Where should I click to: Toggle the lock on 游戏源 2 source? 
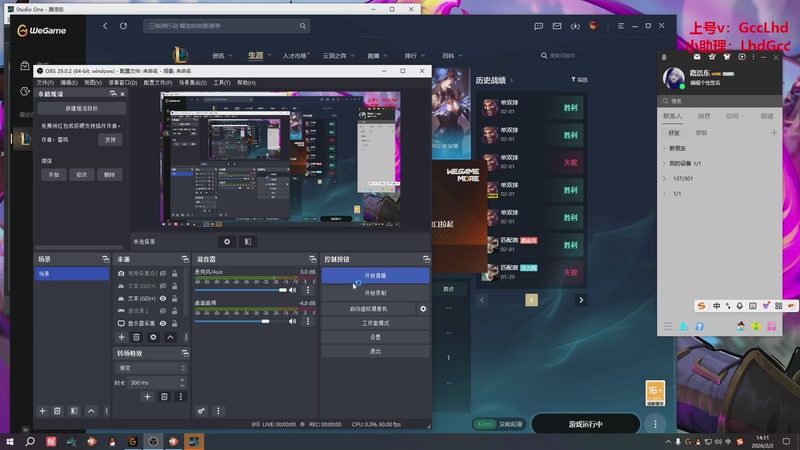174,311
